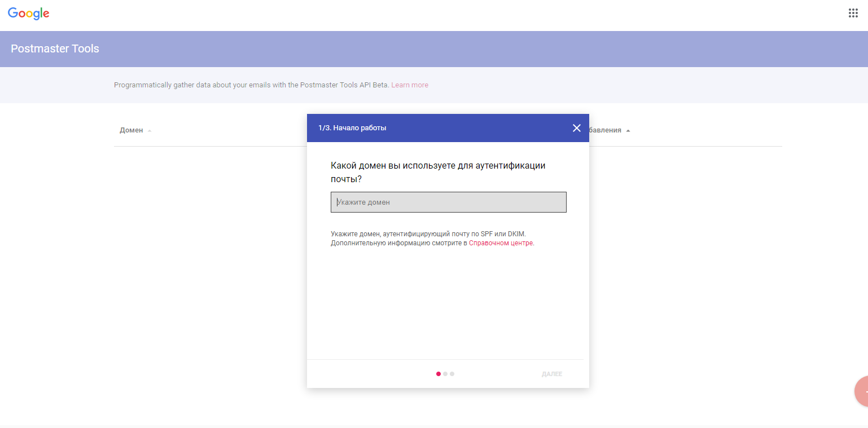Select the third step indicator dot

pos(452,374)
